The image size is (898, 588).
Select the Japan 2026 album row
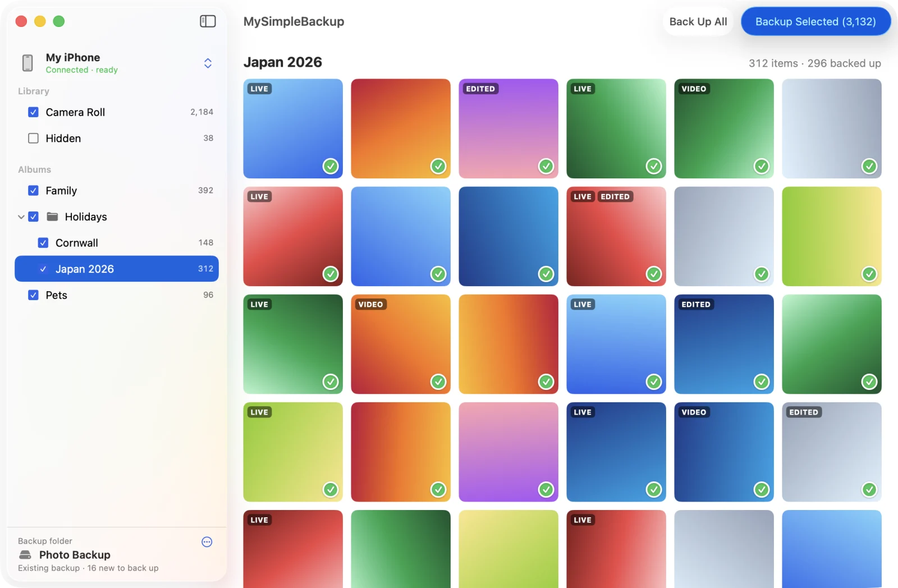tap(117, 269)
